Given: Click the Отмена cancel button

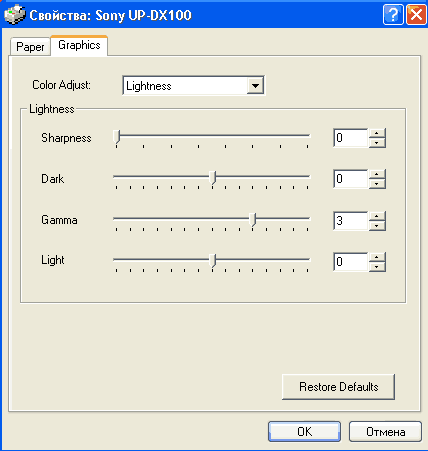Looking at the screenshot, I should [385, 432].
